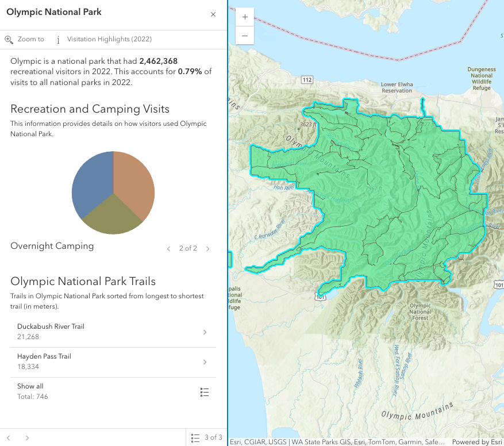
Task: Click the Olympic National Forest map label
Action: pyautogui.click(x=420, y=312)
